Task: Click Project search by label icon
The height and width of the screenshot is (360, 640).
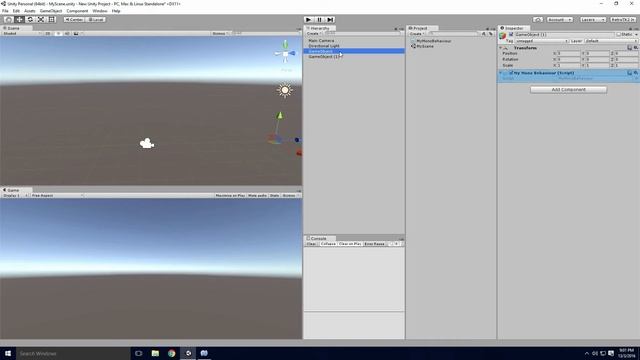Action: (490, 34)
